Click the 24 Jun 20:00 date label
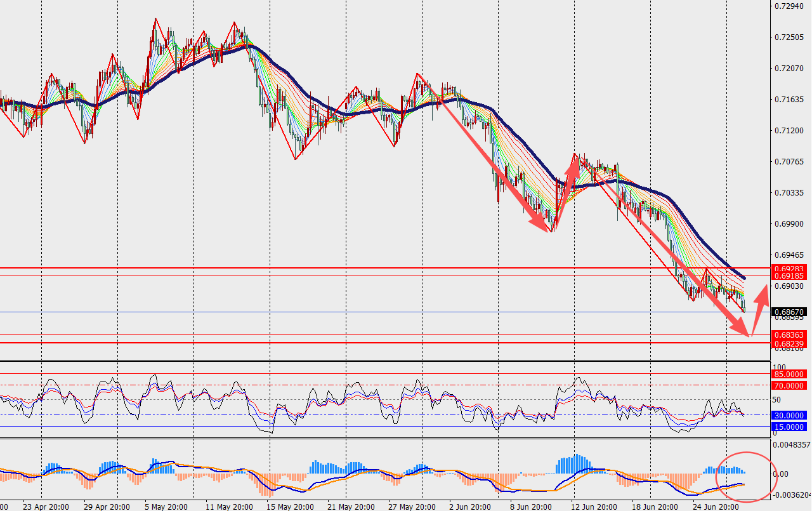This screenshot has width=812, height=511. [716, 507]
